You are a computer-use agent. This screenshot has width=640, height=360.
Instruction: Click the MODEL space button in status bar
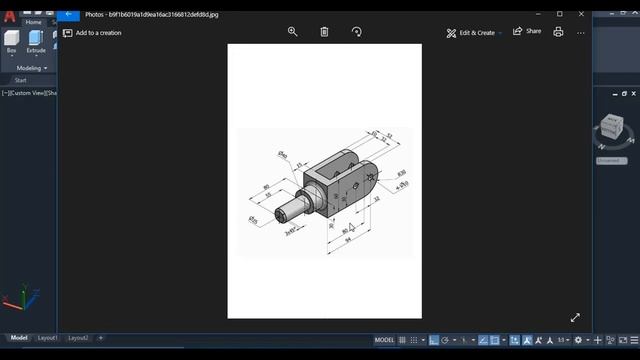pyautogui.click(x=384, y=340)
